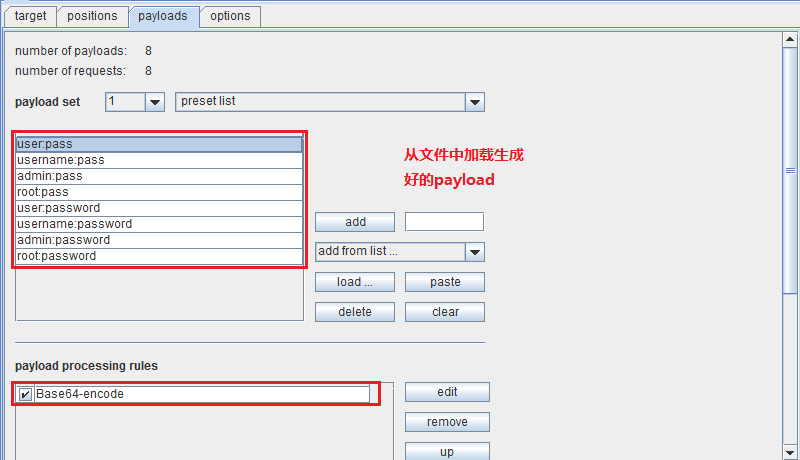
Task: Toggle the Base64-encode rule checkbox
Action: pyautogui.click(x=25, y=394)
